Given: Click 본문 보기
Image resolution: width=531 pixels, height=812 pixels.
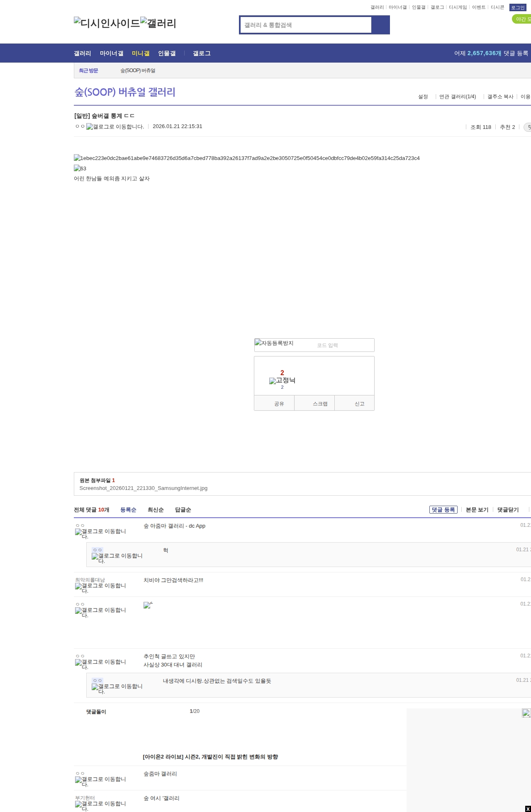Looking at the screenshot, I should pyautogui.click(x=477, y=510).
